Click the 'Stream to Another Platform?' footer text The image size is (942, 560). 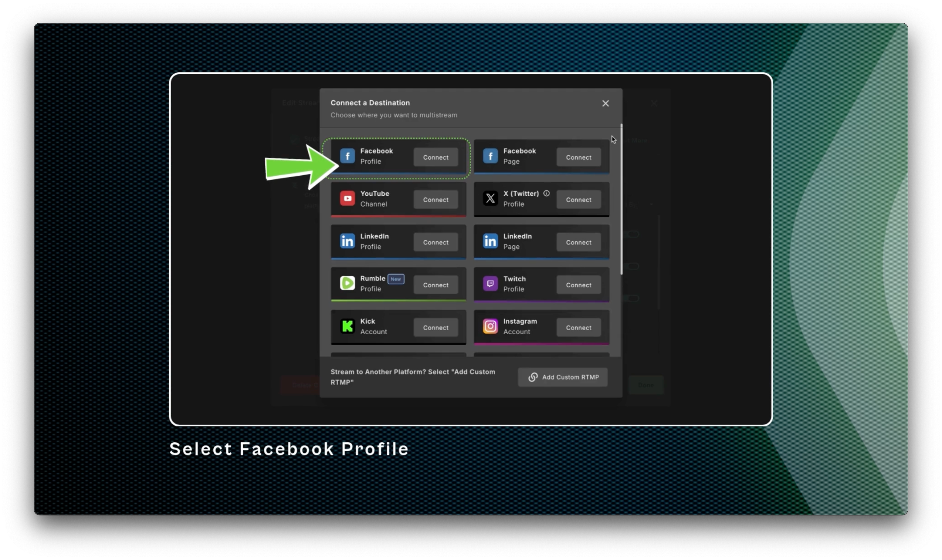pyautogui.click(x=412, y=377)
